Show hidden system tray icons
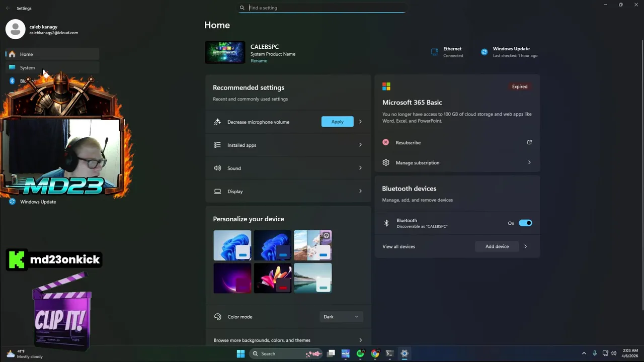Screen dimensions: 644x362 [x=584, y=353]
